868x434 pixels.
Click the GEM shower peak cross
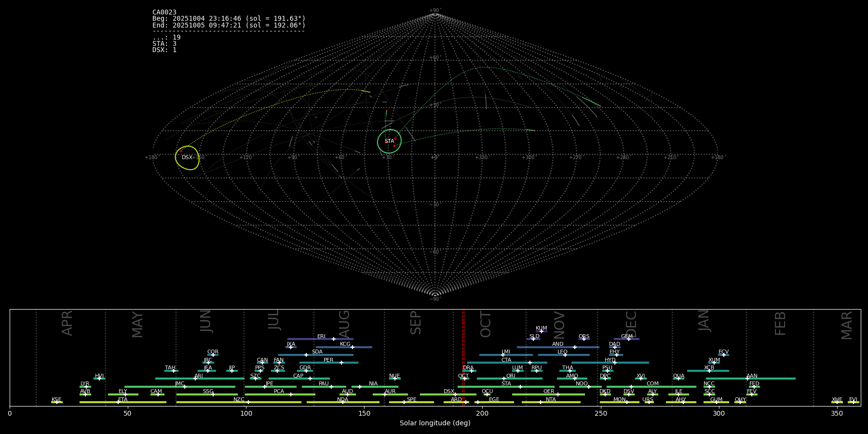629,339
